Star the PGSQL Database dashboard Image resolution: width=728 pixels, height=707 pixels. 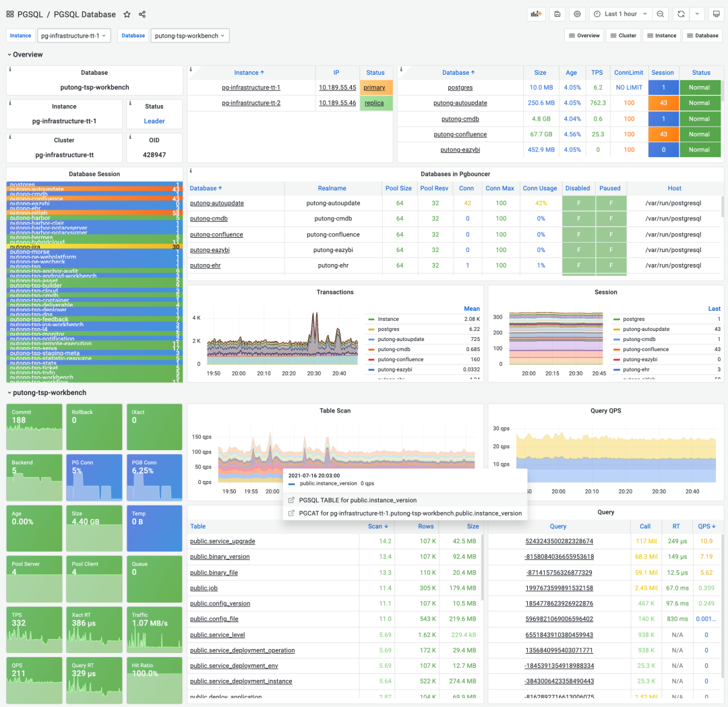coord(127,14)
